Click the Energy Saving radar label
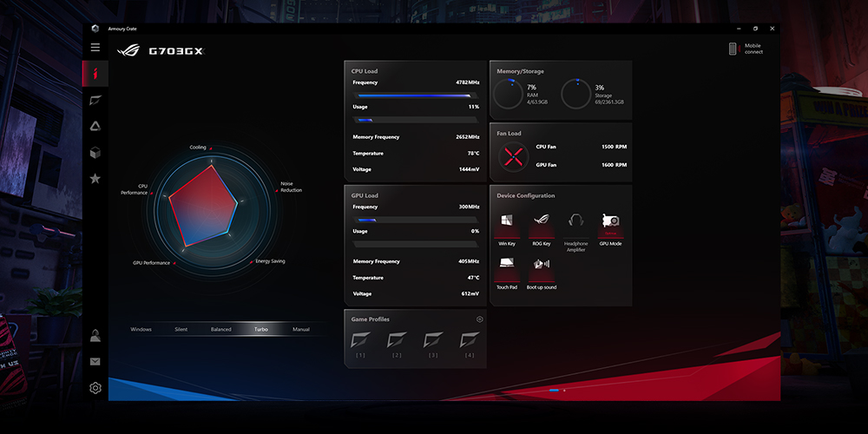The width and height of the screenshot is (868, 434). pos(270,260)
